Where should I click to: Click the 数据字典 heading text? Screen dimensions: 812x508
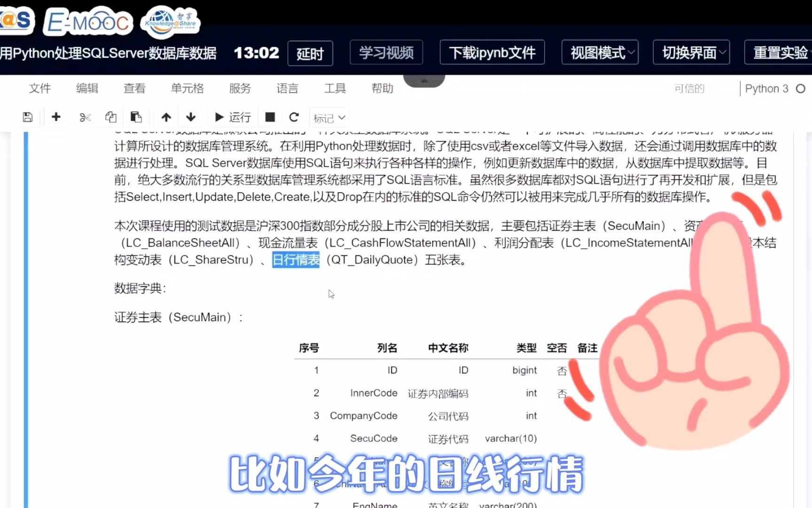pyautogui.click(x=140, y=288)
